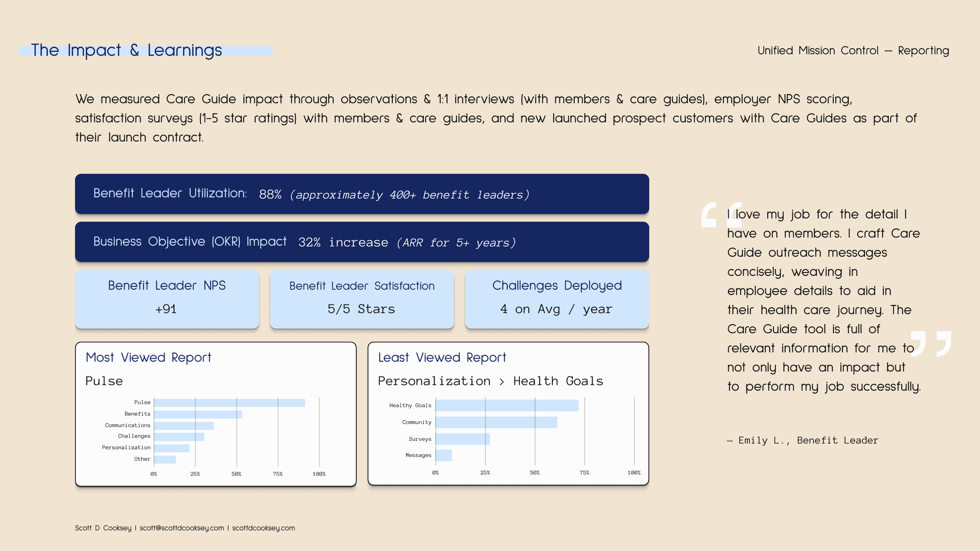Select the Business Objective OKR Impact banner

361,242
